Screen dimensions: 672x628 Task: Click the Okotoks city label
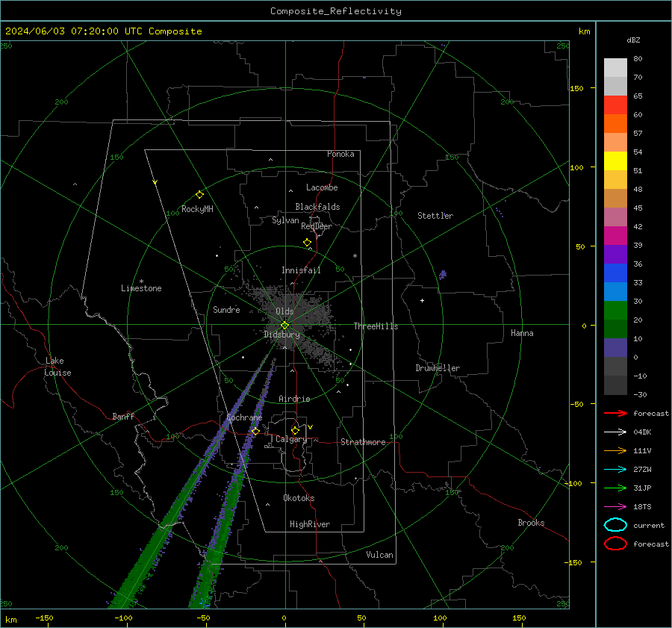click(x=299, y=498)
